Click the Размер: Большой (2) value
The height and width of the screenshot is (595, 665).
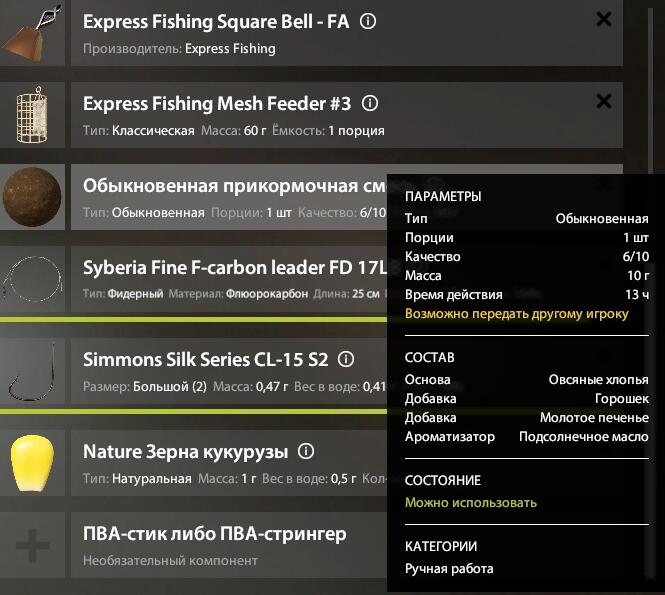(145, 386)
